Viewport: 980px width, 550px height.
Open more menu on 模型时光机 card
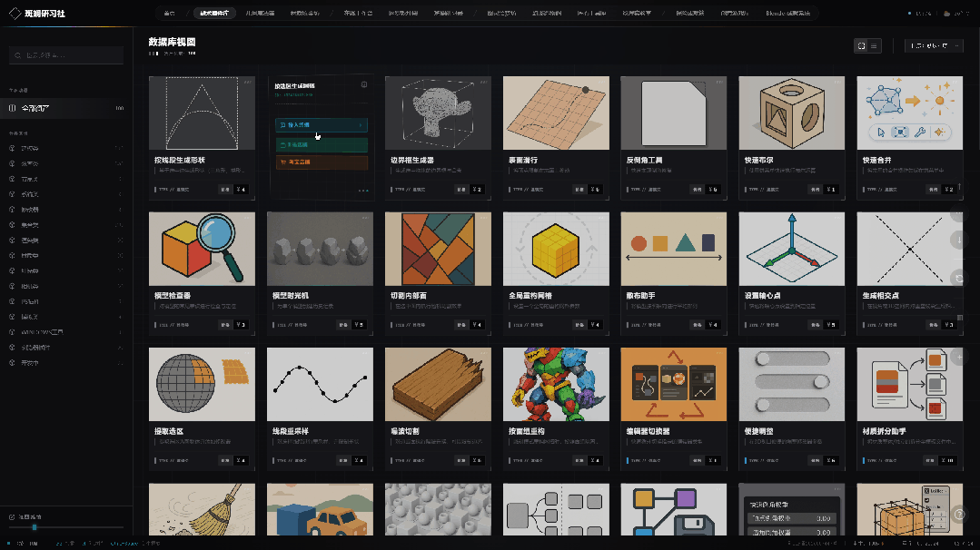pos(366,217)
